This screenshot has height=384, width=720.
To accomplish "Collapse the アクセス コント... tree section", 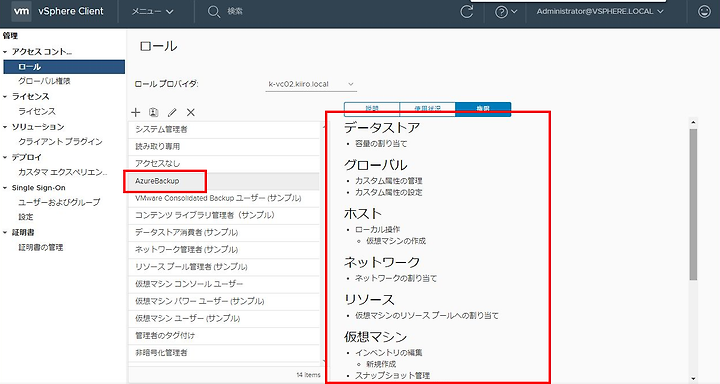I will [5, 52].
